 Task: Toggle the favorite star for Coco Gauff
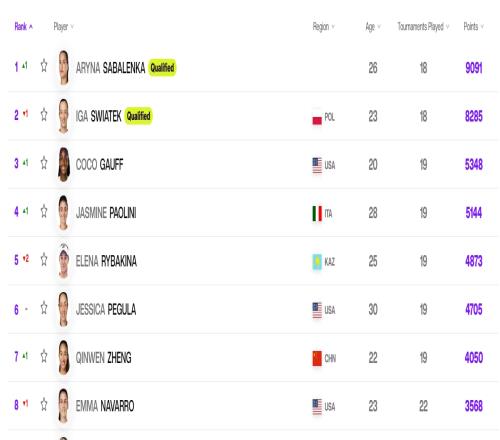[44, 163]
